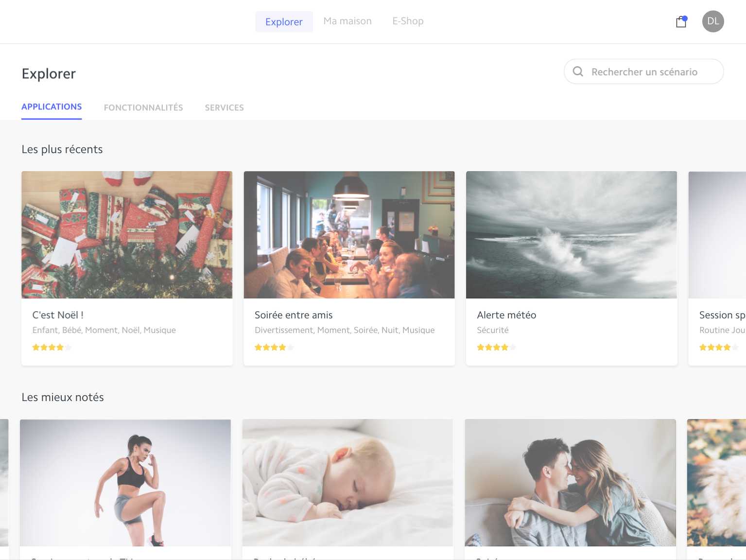
Task: Open the Alerte météo stormy sea thumbnail
Action: pos(571,235)
